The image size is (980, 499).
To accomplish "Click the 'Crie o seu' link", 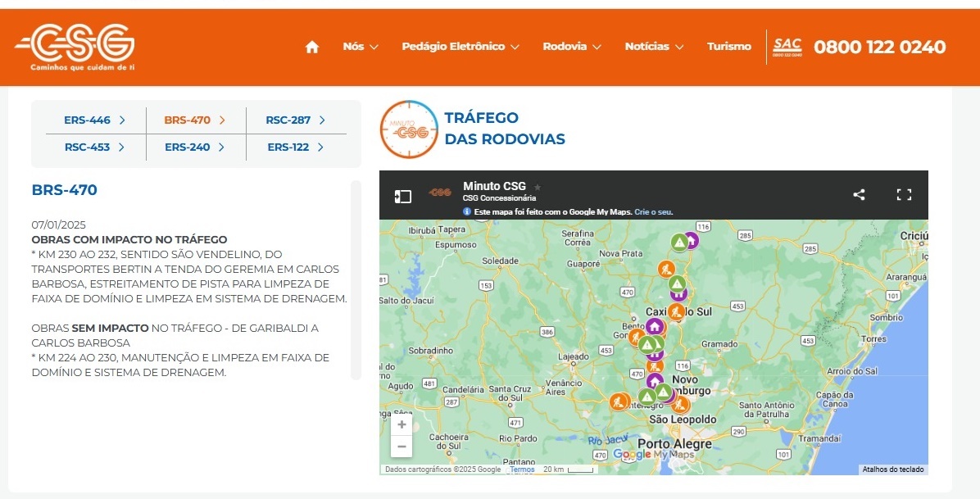I will click(654, 211).
